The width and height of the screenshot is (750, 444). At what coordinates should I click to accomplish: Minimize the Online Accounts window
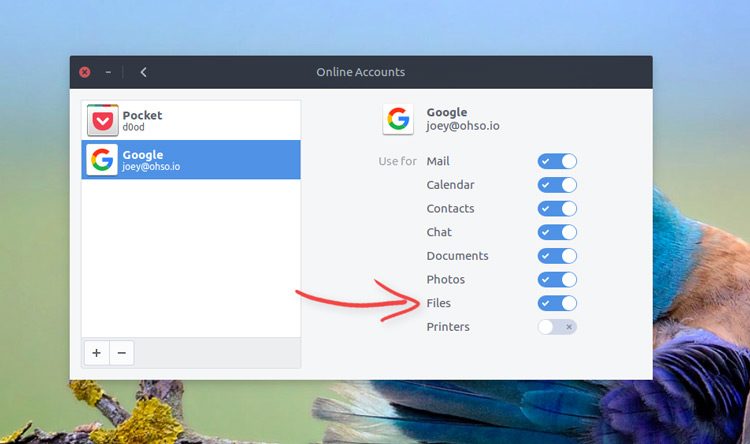(108, 72)
